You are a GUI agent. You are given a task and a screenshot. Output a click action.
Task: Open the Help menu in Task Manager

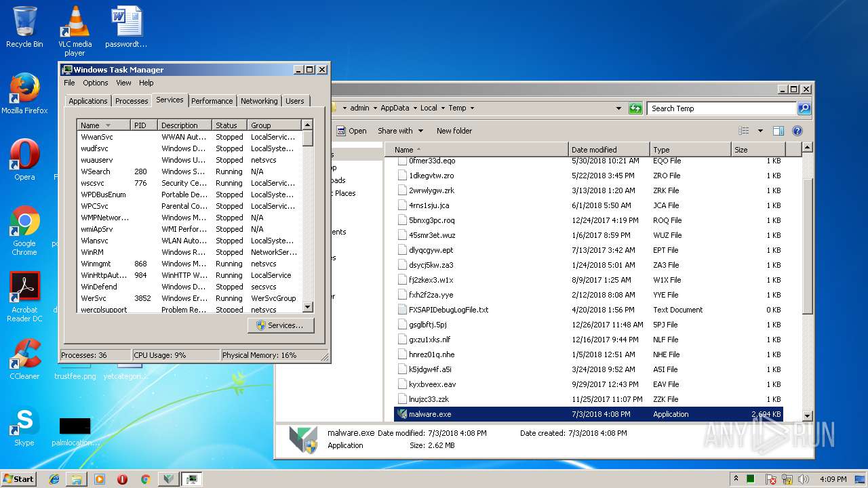point(146,83)
